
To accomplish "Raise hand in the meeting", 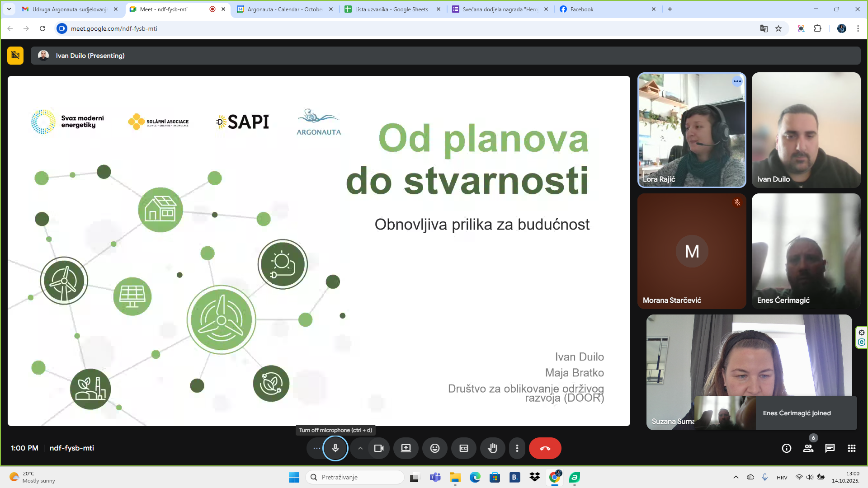I will pyautogui.click(x=492, y=448).
